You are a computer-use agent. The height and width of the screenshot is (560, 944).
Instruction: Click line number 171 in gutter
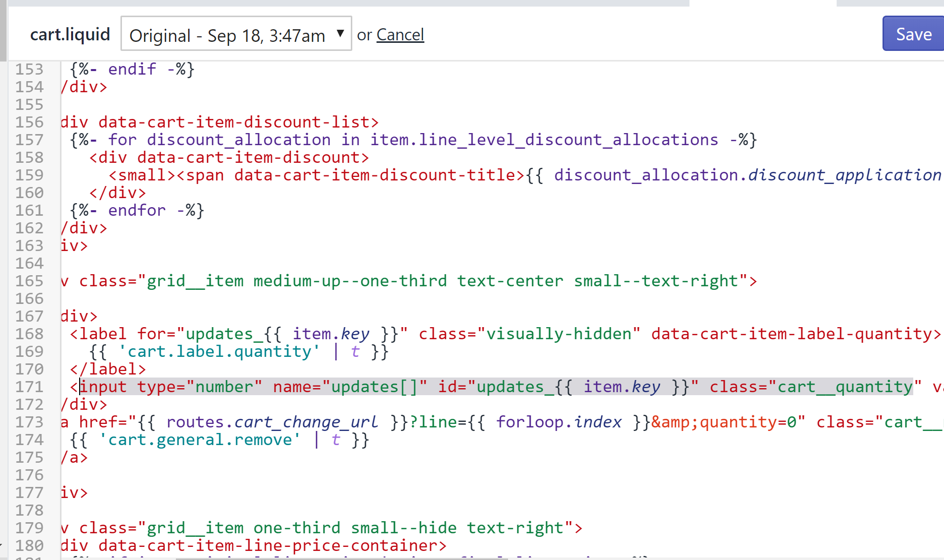[29, 387]
